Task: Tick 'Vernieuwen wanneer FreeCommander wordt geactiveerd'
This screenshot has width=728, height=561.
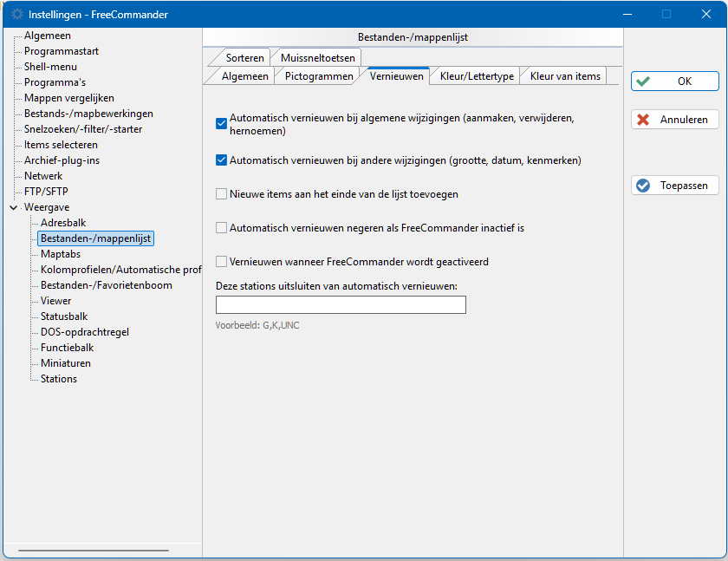Action: 222,262
